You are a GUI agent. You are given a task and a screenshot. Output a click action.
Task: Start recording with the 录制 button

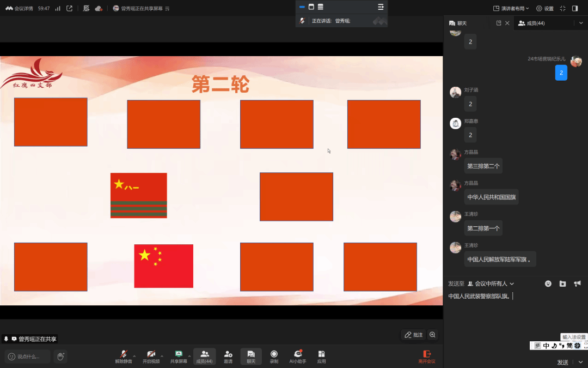point(274,357)
